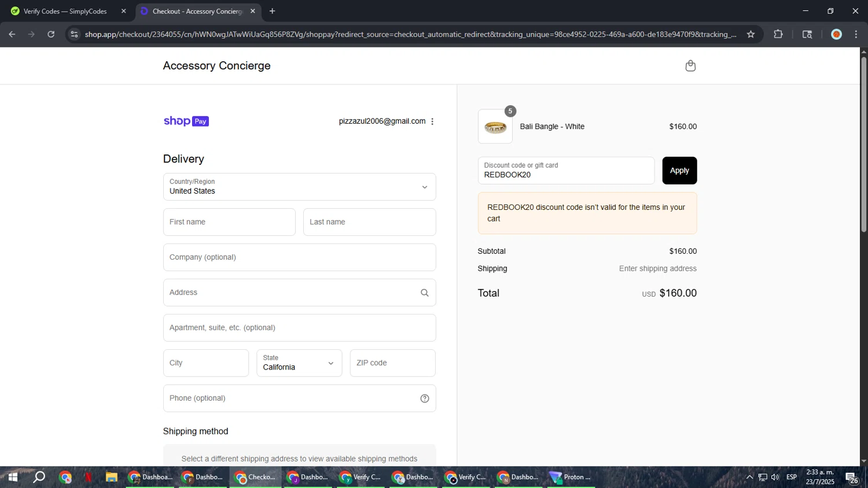Apply the discount code

click(679, 171)
